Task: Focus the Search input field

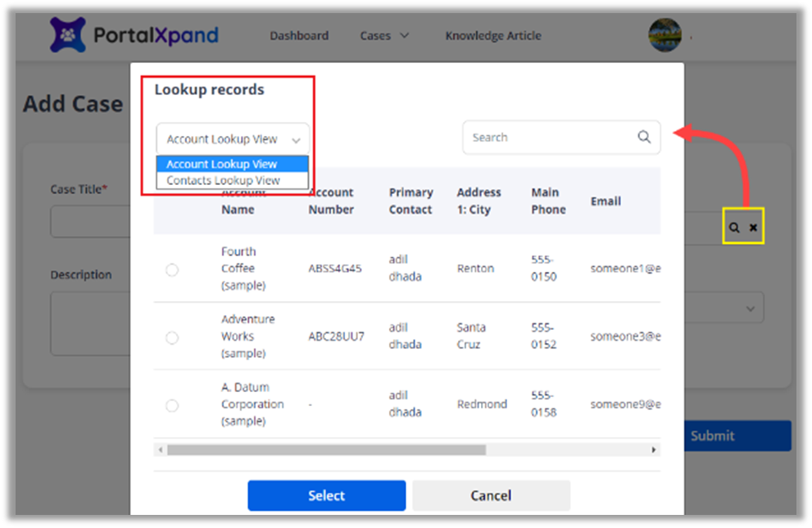Action: [x=549, y=138]
